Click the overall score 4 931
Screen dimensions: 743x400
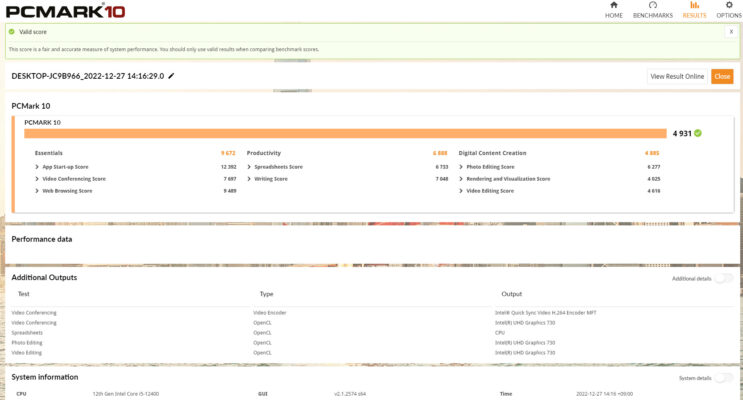point(682,134)
